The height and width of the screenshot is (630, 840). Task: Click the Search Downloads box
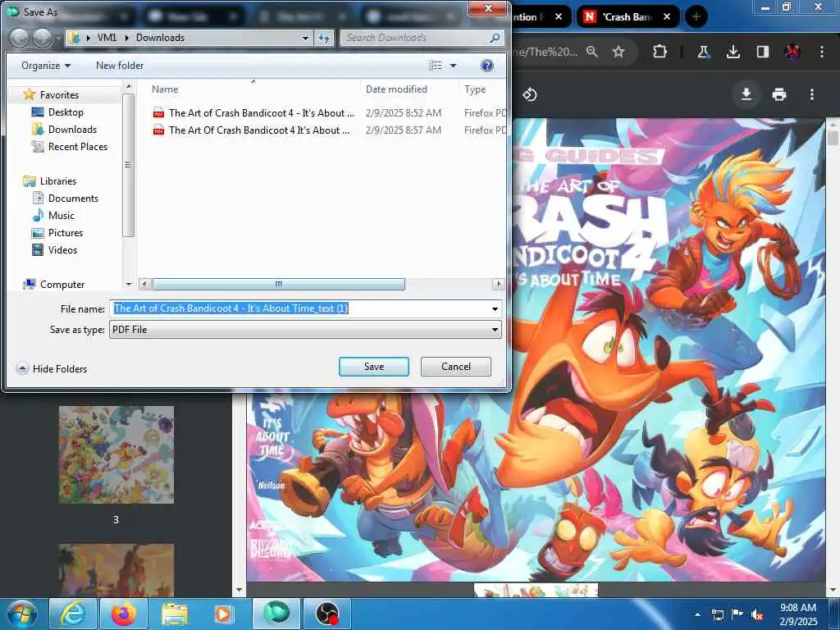(x=415, y=38)
